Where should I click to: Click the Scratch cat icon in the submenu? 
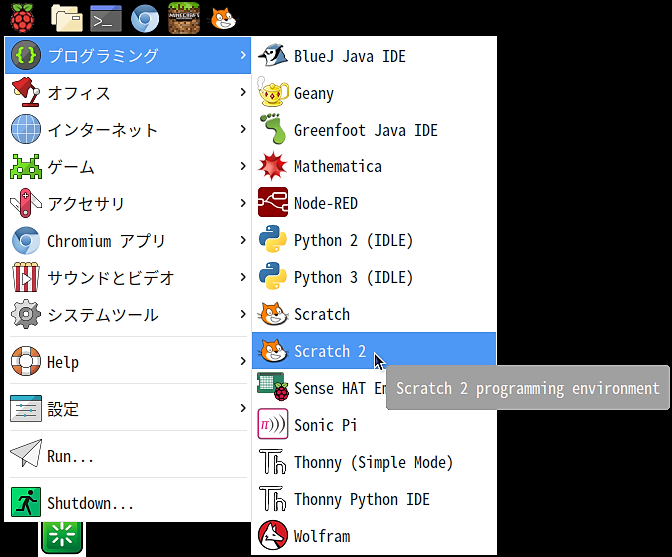pos(273,314)
